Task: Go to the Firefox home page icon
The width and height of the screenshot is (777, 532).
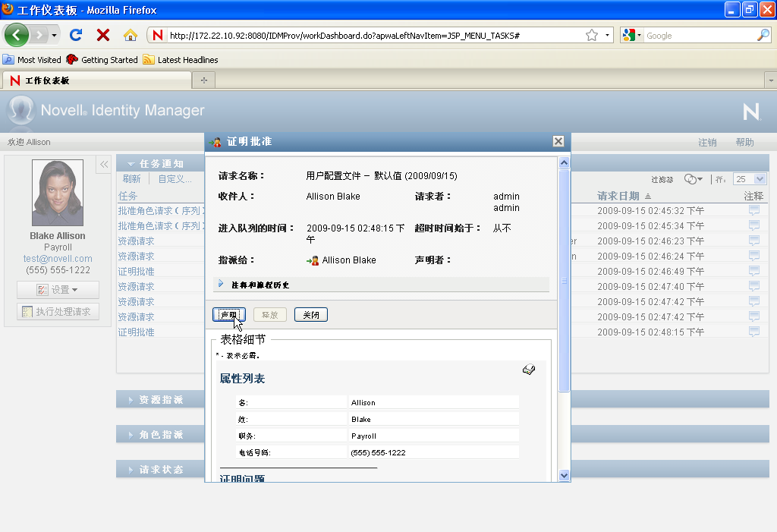Action: tap(131, 35)
